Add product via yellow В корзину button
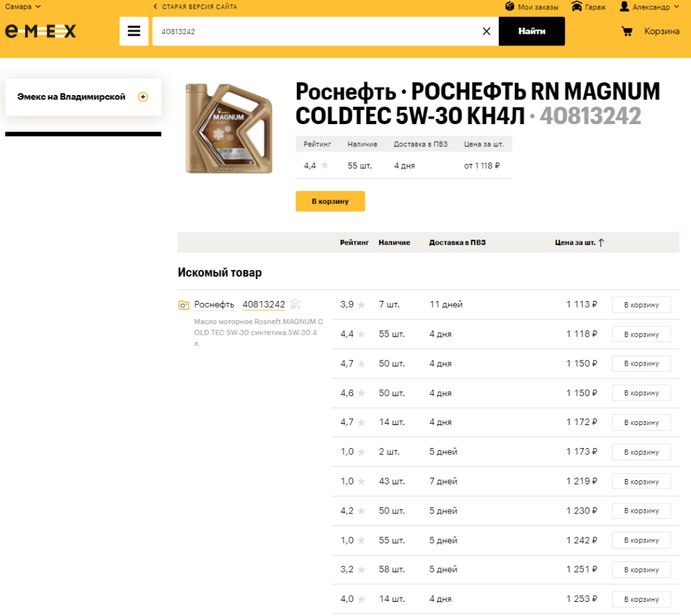 tap(330, 201)
